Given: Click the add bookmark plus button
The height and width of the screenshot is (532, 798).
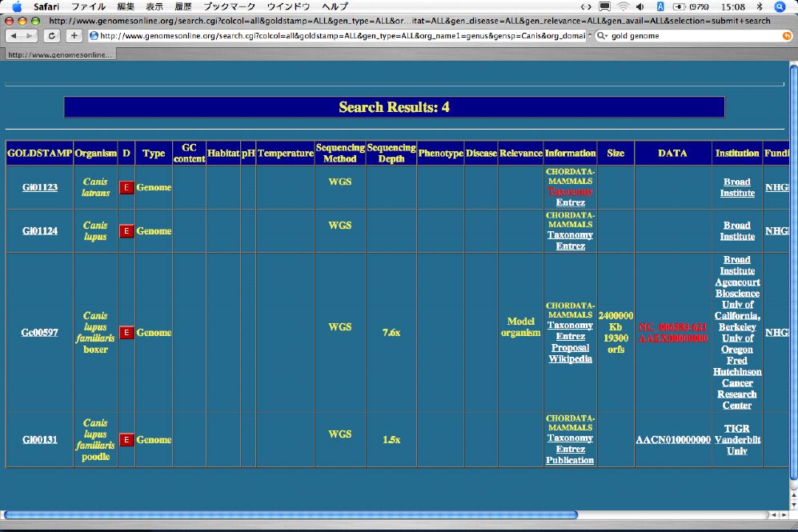Looking at the screenshot, I should [74, 35].
